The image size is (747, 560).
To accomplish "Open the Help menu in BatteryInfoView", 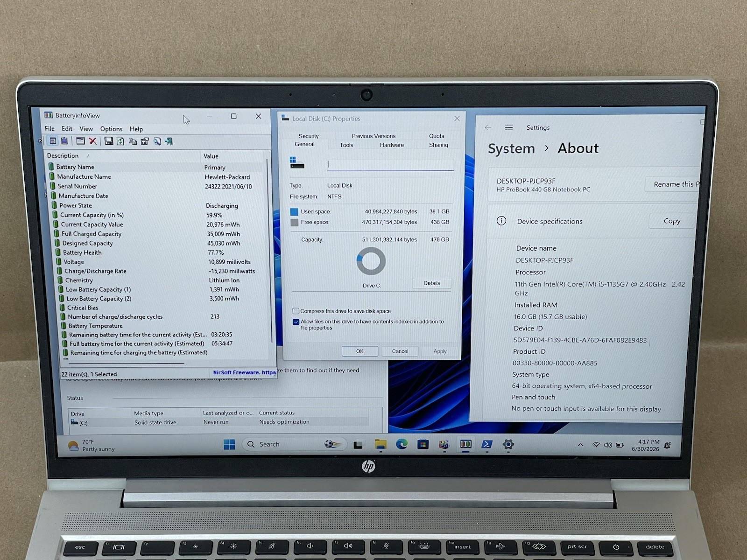I will (x=136, y=129).
